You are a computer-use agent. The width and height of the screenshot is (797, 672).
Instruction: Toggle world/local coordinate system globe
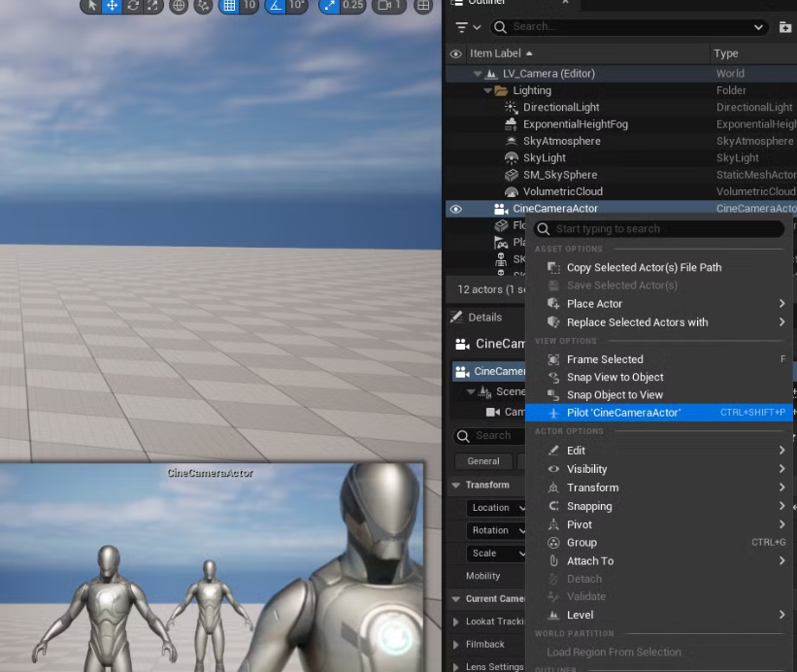(x=179, y=6)
